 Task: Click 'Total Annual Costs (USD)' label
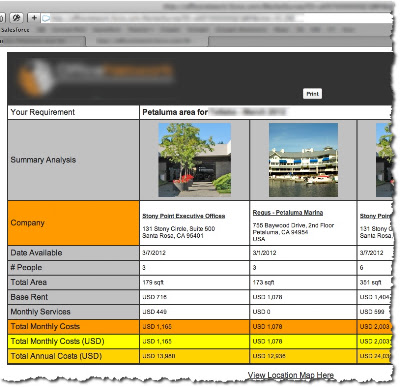coord(56,356)
